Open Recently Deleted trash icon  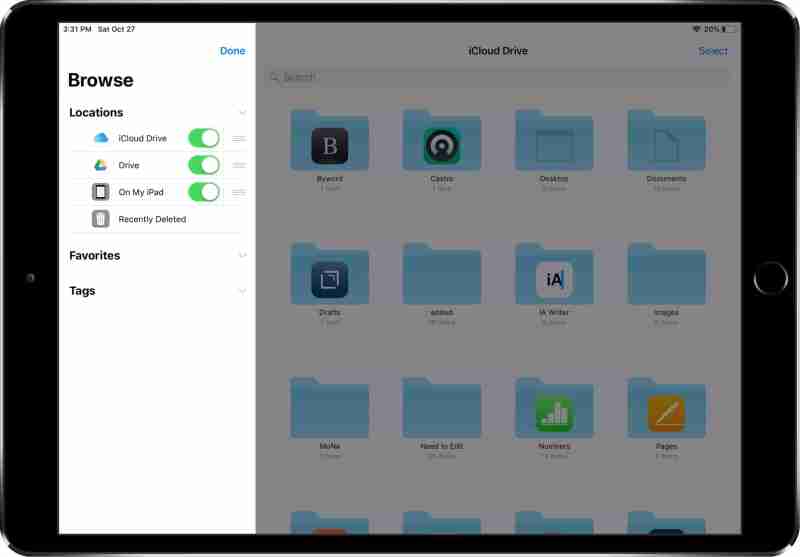pyautogui.click(x=101, y=219)
